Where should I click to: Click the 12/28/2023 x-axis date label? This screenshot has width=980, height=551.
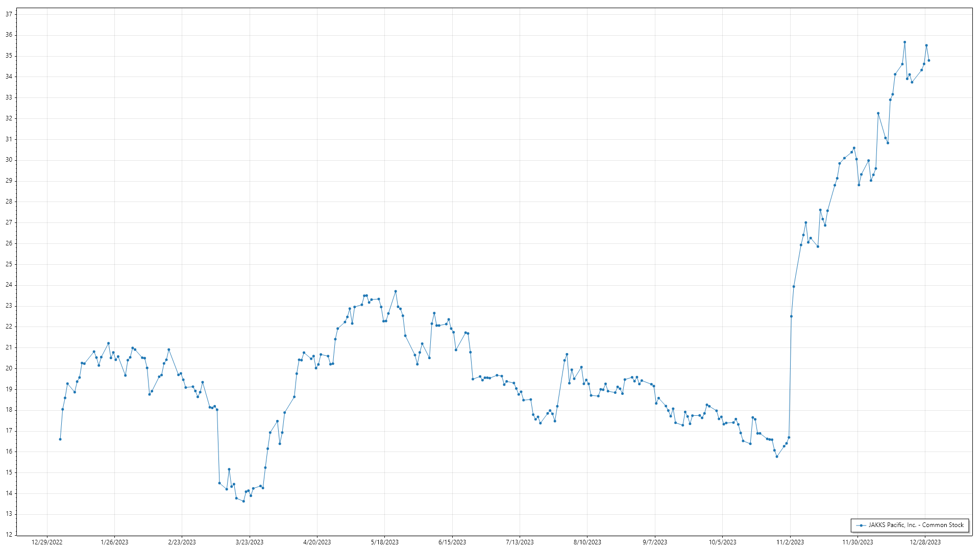[x=925, y=542]
